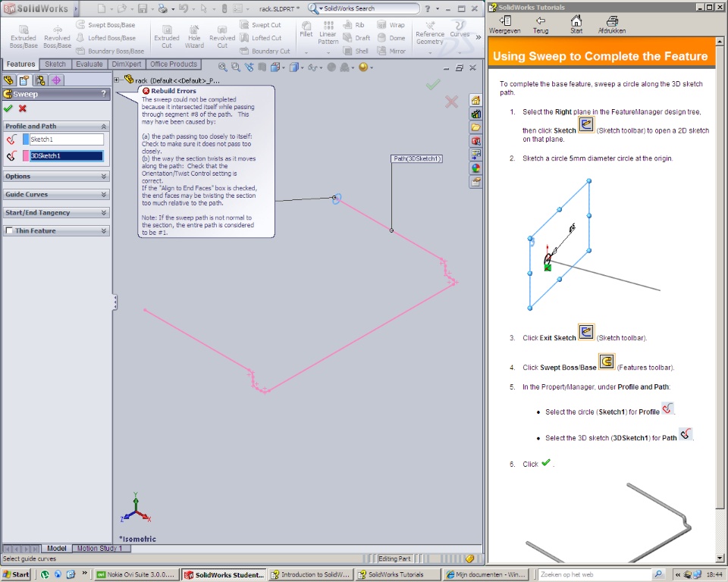Select Revolved Cut tool
Viewport: 728px width, 582px height.
(x=222, y=36)
